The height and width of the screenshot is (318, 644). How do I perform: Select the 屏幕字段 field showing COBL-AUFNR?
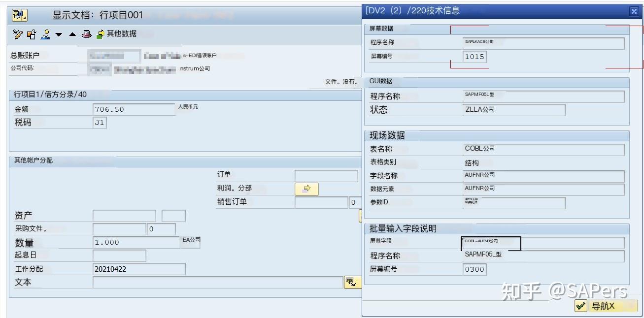(493, 242)
